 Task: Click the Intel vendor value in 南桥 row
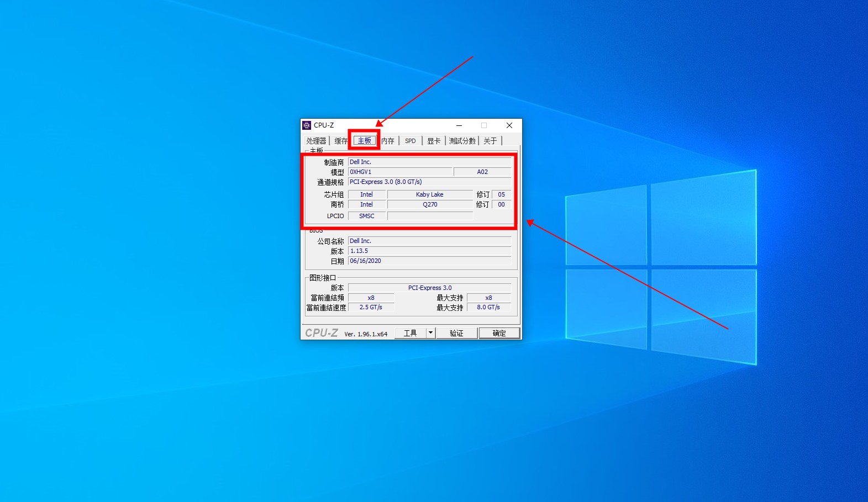tap(367, 204)
